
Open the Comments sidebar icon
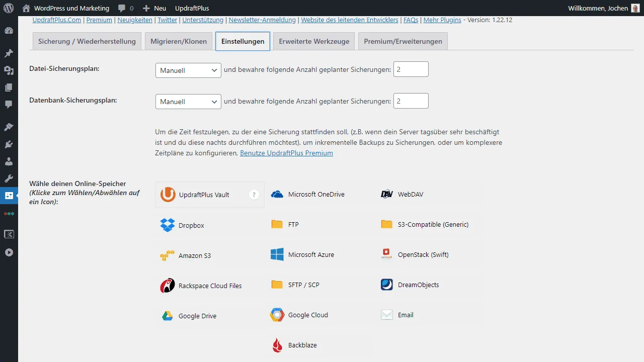pos(9,105)
